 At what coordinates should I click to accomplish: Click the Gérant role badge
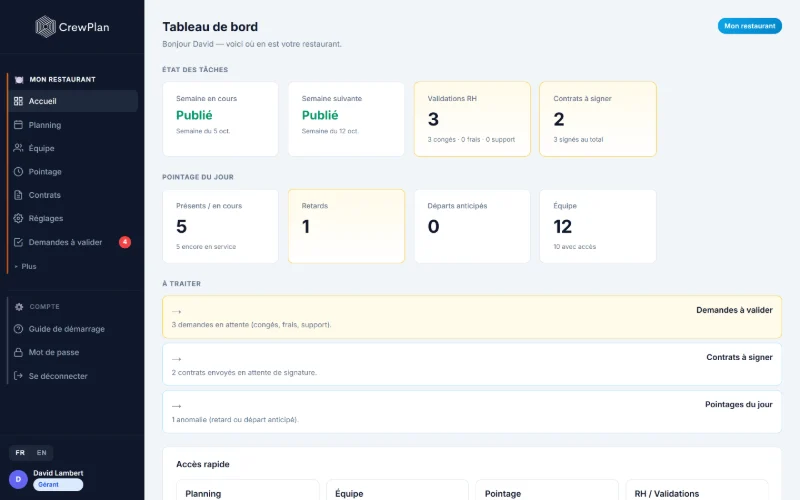point(58,485)
